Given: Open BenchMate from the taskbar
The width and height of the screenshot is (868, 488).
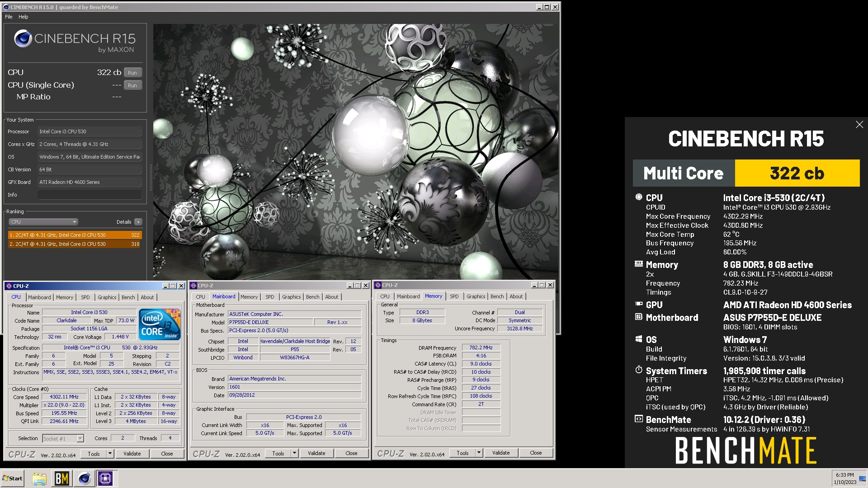Looking at the screenshot, I should tap(62, 479).
